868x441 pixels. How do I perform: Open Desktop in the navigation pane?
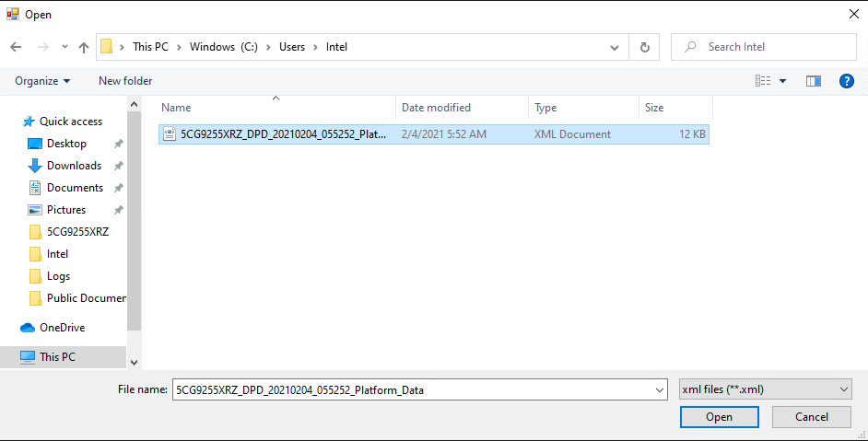[66, 144]
